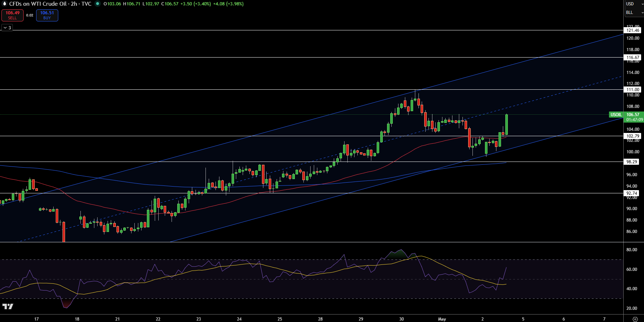The height and width of the screenshot is (322, 644).
Task: Collapse the indicator legend showing 3
Action: tap(7, 28)
